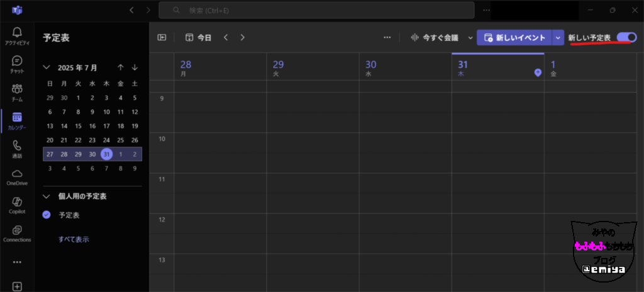This screenshot has width=644, height=292.
Task: Launch Copilot from the sidebar
Action: (x=17, y=205)
